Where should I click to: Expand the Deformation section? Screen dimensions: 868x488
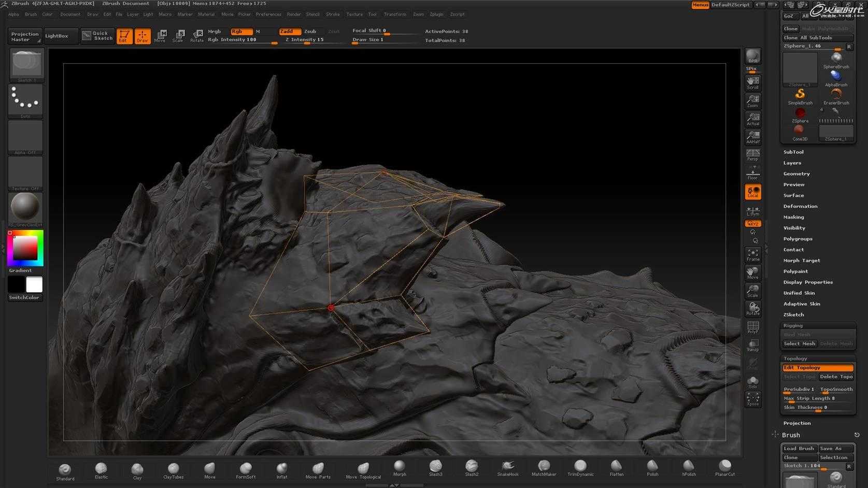[x=800, y=206]
